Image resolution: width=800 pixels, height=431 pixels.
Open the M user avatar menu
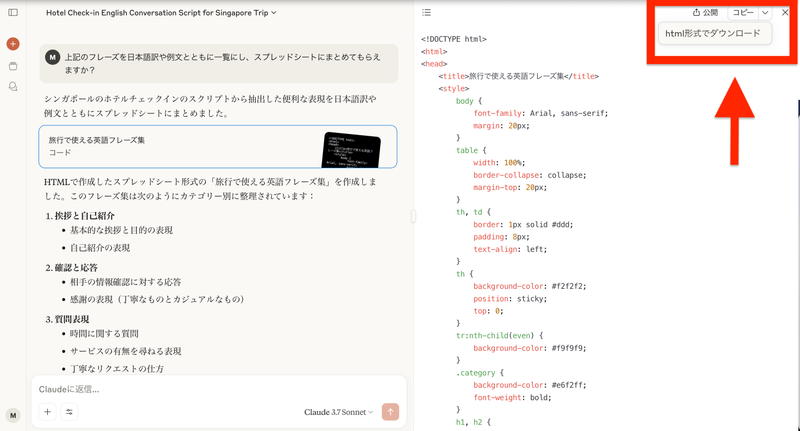tap(13, 415)
